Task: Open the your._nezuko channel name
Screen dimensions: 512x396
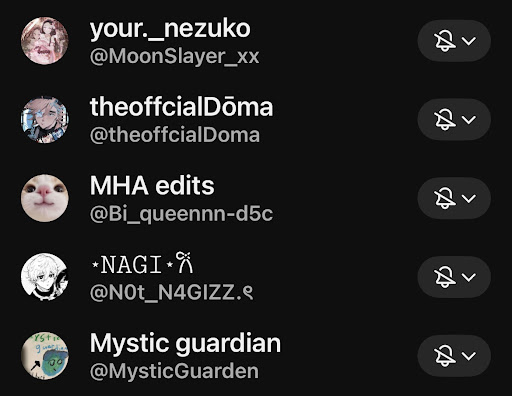Action: click(x=170, y=29)
